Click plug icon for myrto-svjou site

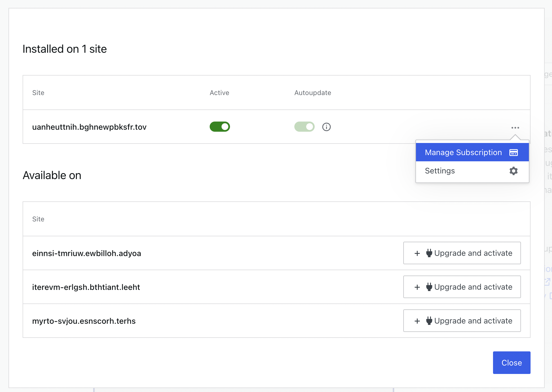coord(429,321)
